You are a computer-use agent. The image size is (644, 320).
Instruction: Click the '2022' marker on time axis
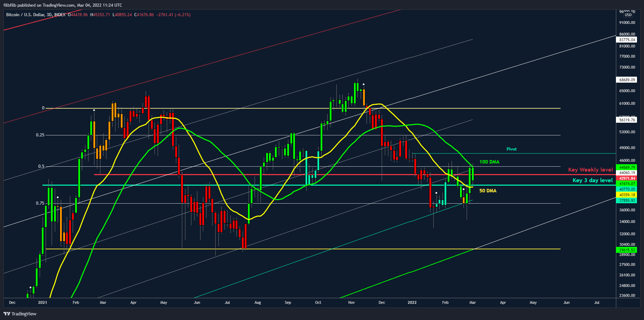point(412,302)
